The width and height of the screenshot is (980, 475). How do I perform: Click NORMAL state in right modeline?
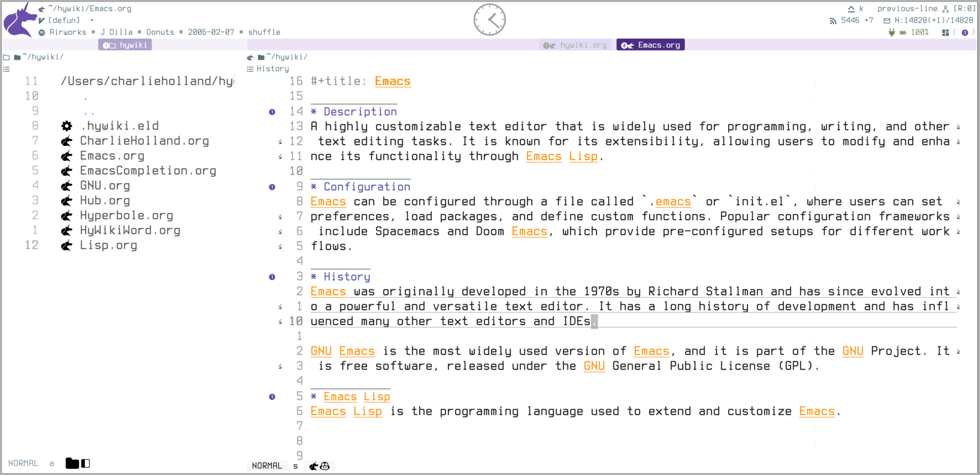pos(267,466)
